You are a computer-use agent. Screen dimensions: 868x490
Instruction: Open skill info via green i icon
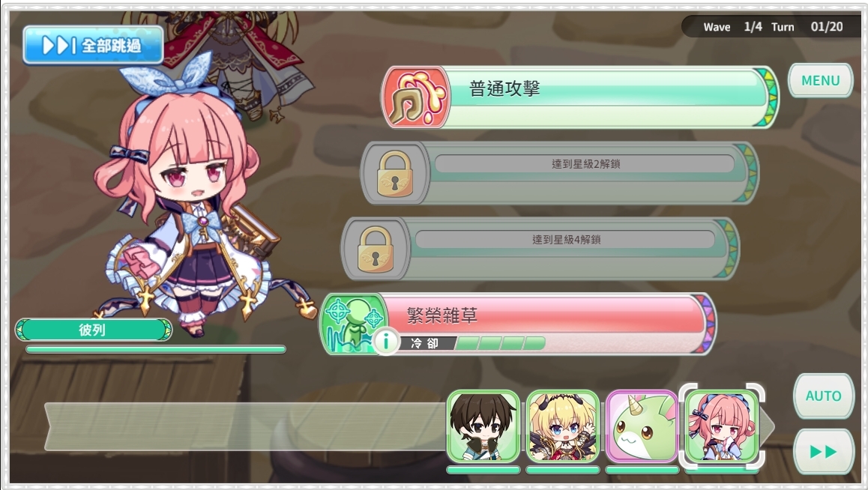click(x=386, y=341)
